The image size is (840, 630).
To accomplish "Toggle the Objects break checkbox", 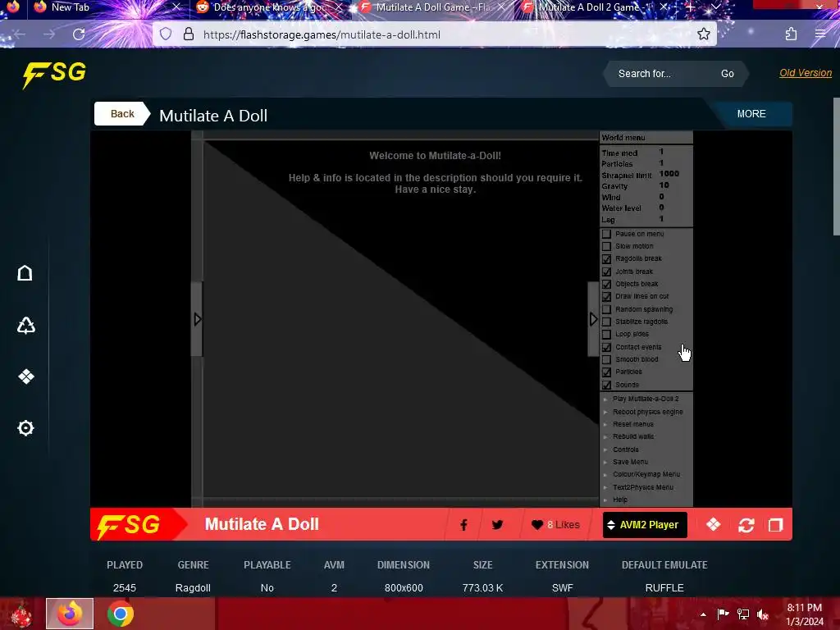I will pyautogui.click(x=606, y=284).
